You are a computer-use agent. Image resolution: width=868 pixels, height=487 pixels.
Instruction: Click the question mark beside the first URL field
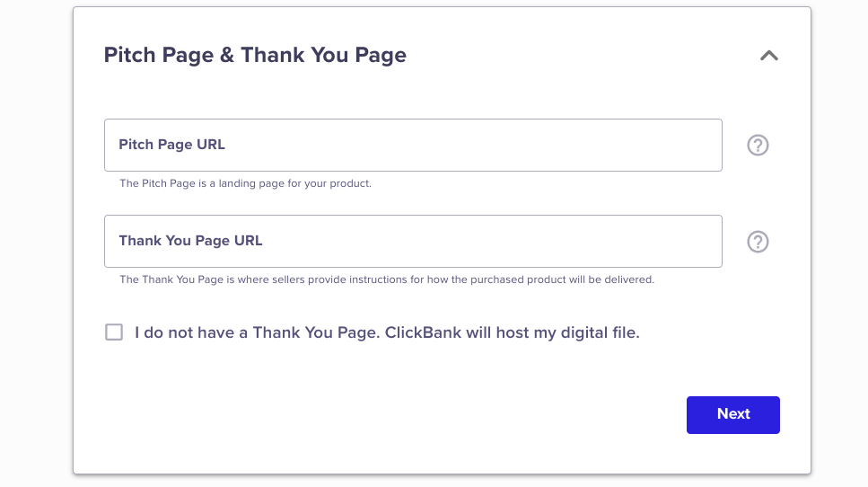point(758,146)
